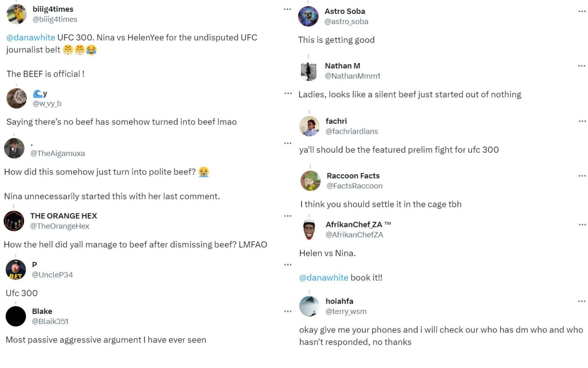The image size is (588, 368).
Task: Click THE ORANGE HEX profile icon
Action: click(14, 221)
